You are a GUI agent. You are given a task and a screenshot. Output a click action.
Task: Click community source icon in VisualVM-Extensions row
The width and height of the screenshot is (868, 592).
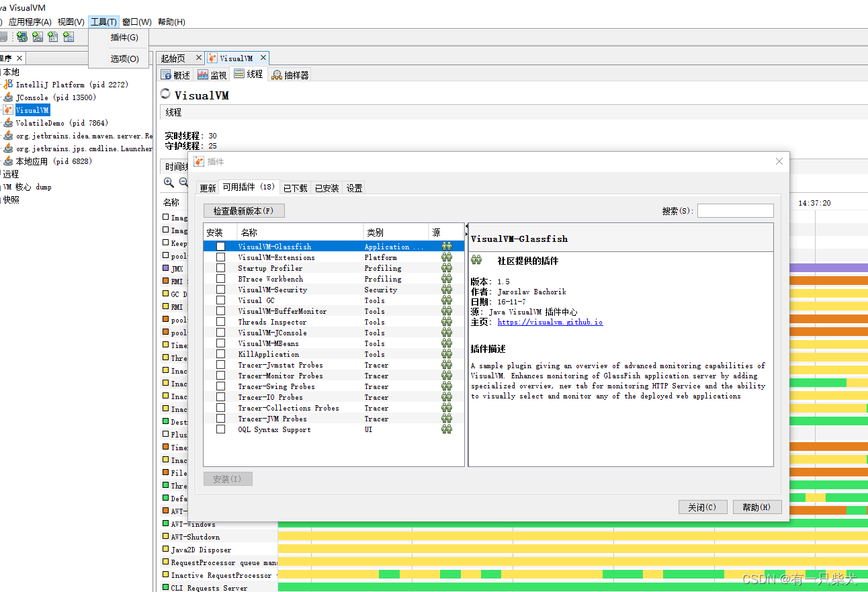[x=447, y=257]
